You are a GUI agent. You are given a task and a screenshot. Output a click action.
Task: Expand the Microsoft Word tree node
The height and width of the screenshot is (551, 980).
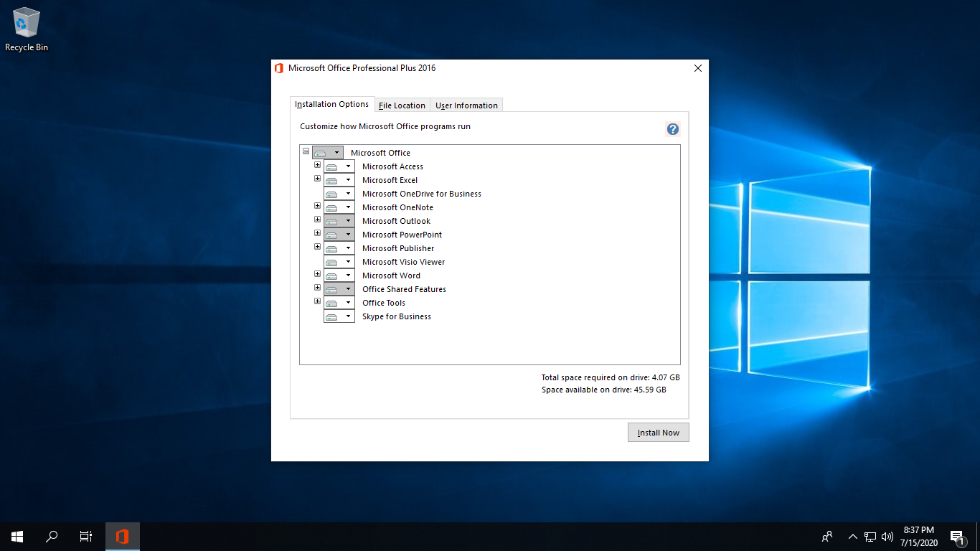click(x=318, y=274)
